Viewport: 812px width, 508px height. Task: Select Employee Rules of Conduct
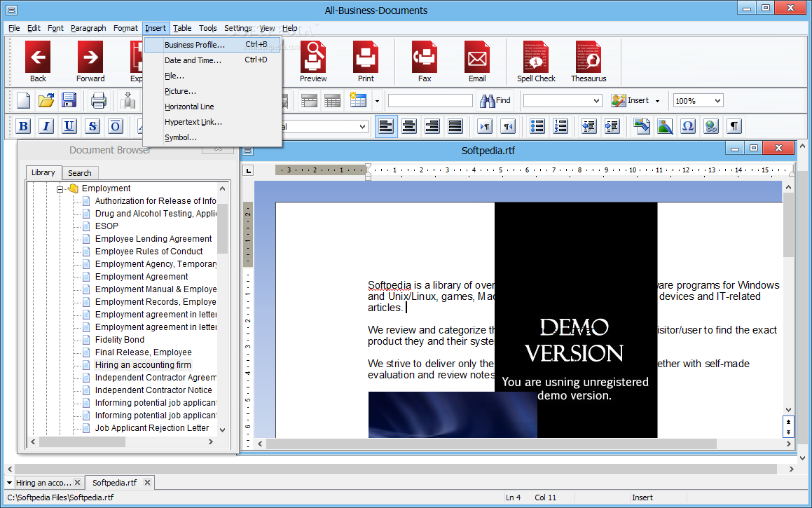[x=149, y=251]
